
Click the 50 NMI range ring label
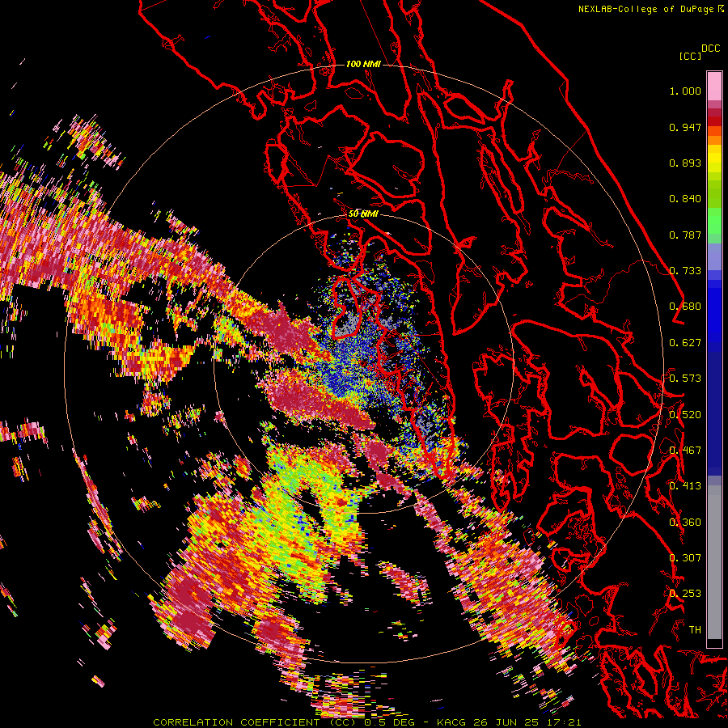tap(363, 214)
